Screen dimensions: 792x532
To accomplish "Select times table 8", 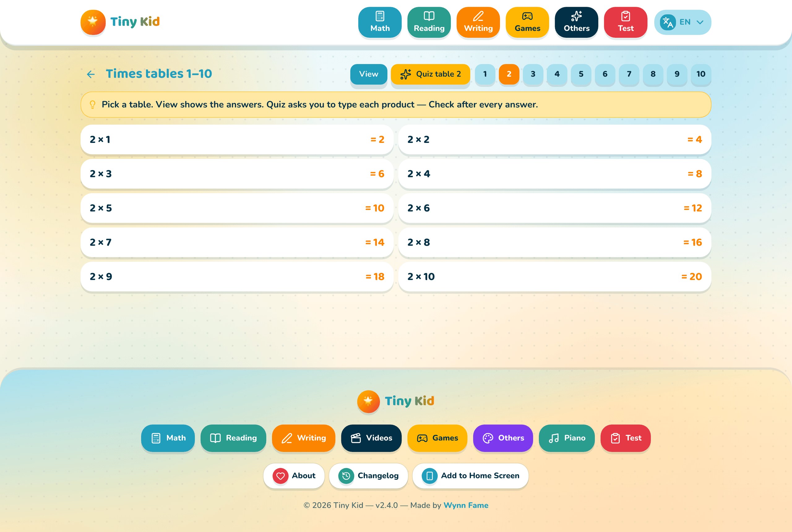I will (653, 74).
